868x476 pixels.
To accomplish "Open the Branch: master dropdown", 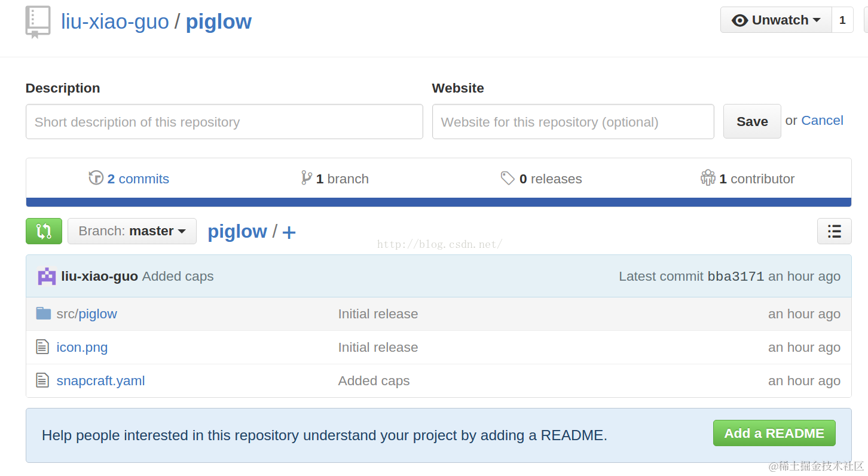I will point(132,231).
